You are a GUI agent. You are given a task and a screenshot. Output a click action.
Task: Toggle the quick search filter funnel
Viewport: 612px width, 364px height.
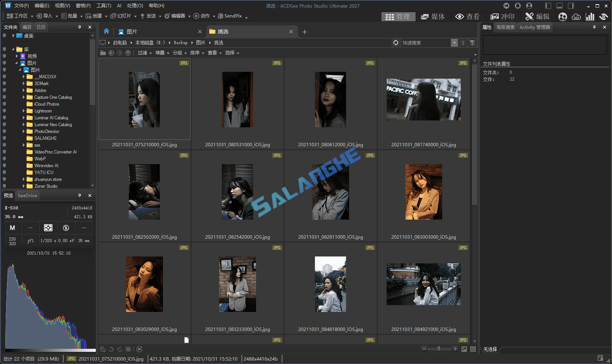(472, 43)
